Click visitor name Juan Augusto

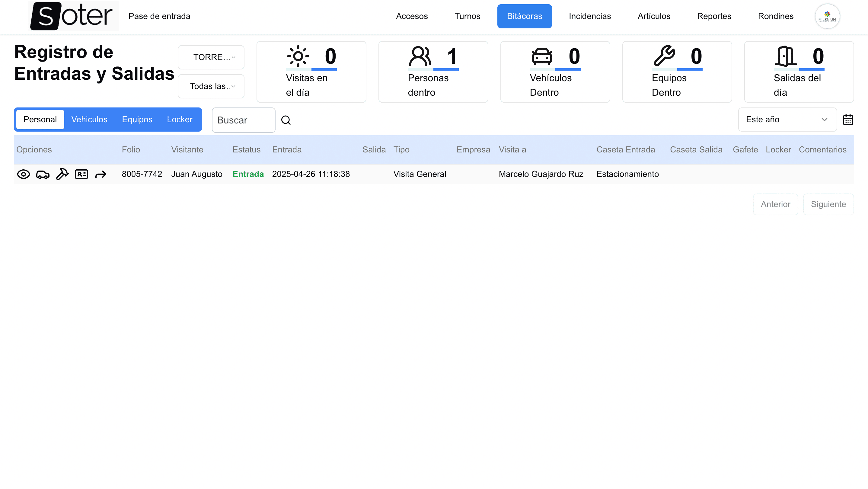tap(197, 174)
